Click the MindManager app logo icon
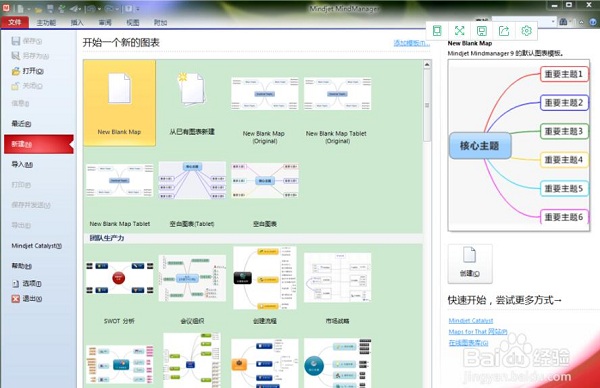Viewport: 600px width, 388px height. tap(6, 8)
